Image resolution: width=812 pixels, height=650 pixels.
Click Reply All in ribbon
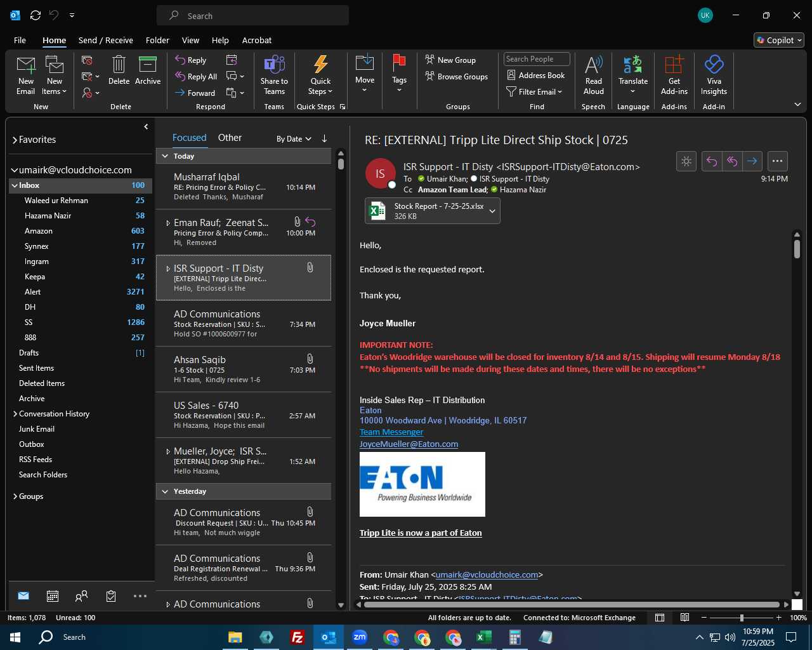pyautogui.click(x=196, y=76)
